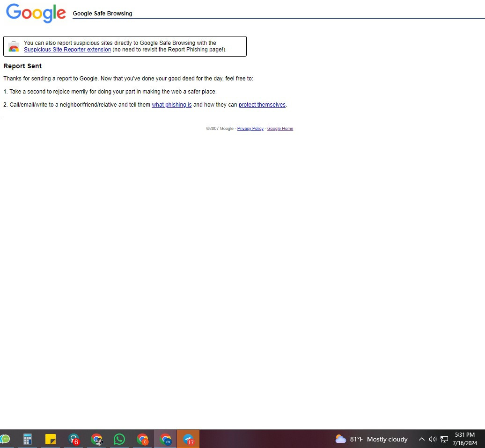Click the 'Google Safe Browsing' header text

point(103,13)
